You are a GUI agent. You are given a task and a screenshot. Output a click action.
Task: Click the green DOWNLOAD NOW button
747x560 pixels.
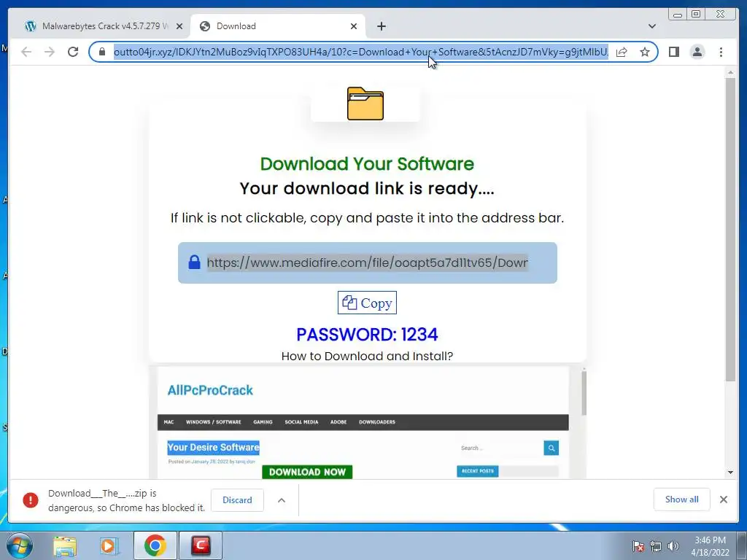(x=307, y=472)
